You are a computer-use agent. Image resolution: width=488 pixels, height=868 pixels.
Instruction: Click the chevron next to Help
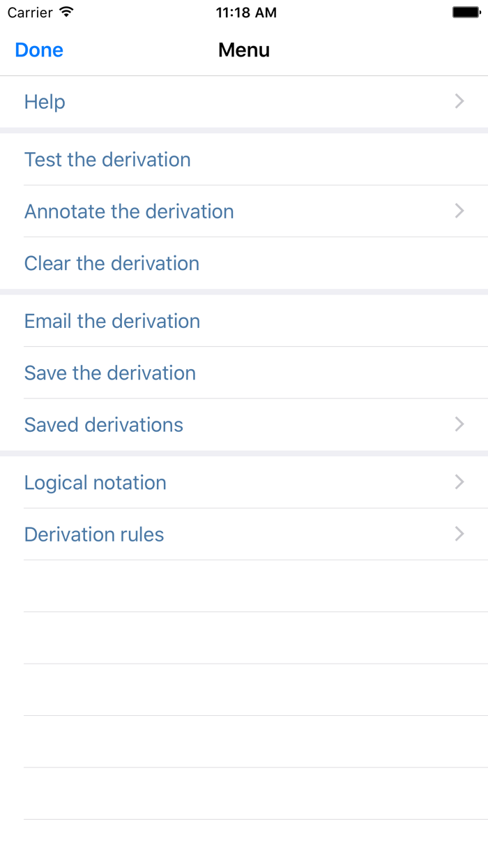459,102
